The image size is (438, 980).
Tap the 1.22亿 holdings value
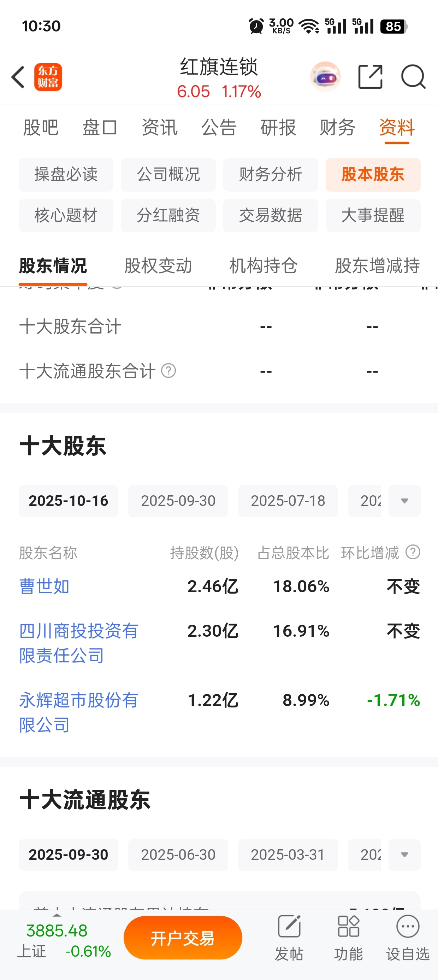point(213,700)
